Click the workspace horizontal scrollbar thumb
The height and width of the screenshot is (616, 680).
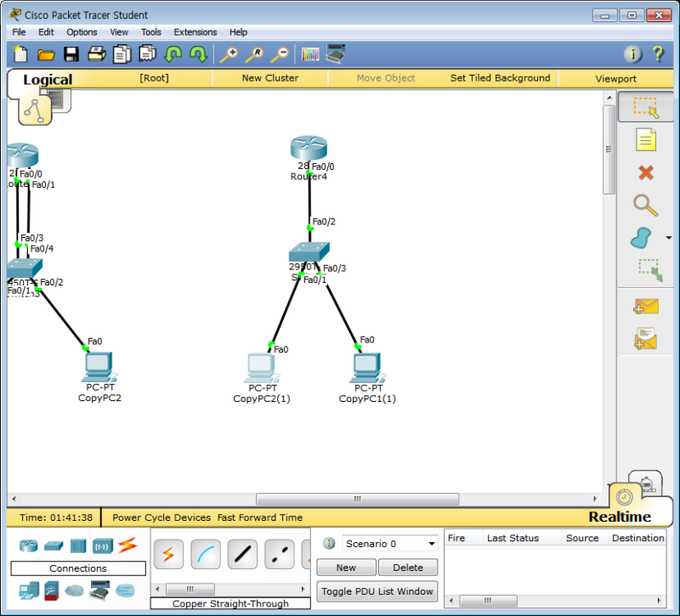coord(357,499)
